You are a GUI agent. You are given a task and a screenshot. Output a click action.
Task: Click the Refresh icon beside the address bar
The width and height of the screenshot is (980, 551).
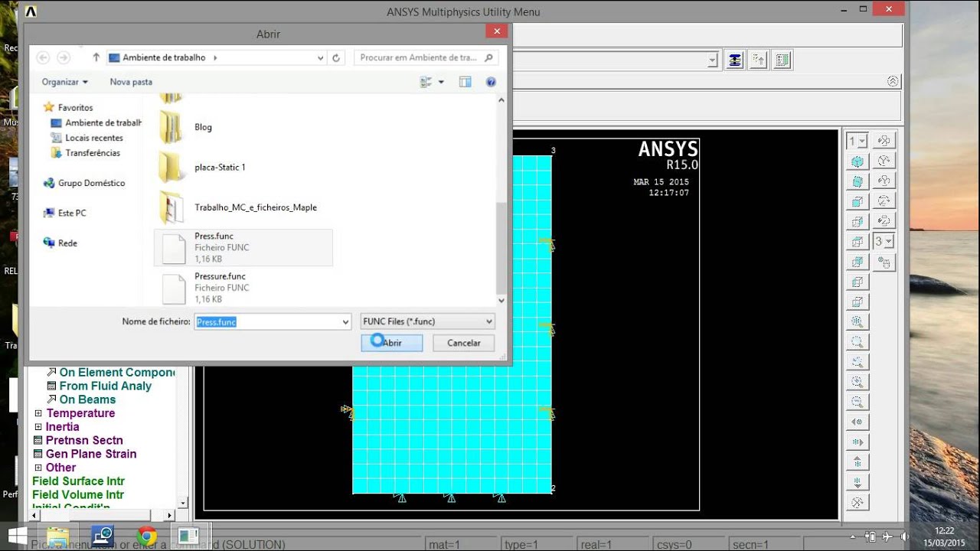point(335,57)
